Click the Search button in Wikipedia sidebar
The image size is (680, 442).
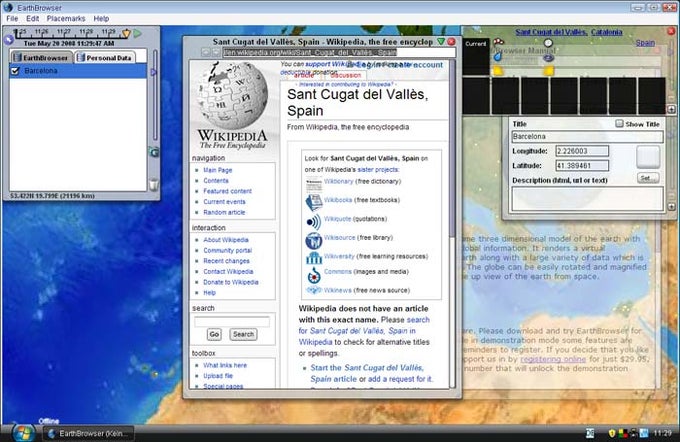[243, 334]
